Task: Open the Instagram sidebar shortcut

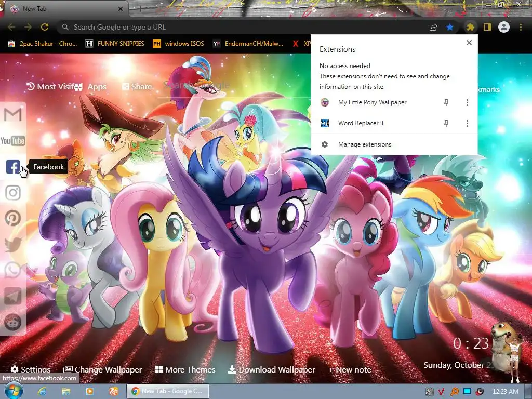Action: [13, 193]
